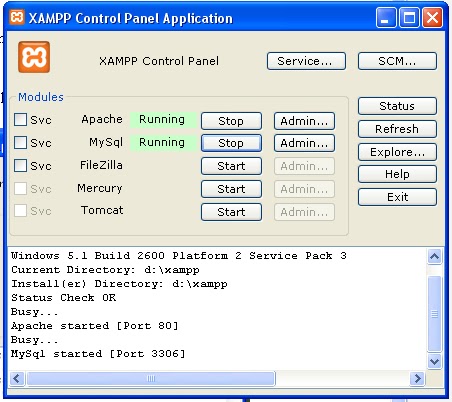The height and width of the screenshot is (402, 452).
Task: Click log line 'Status Check OK'
Action: click(64, 298)
